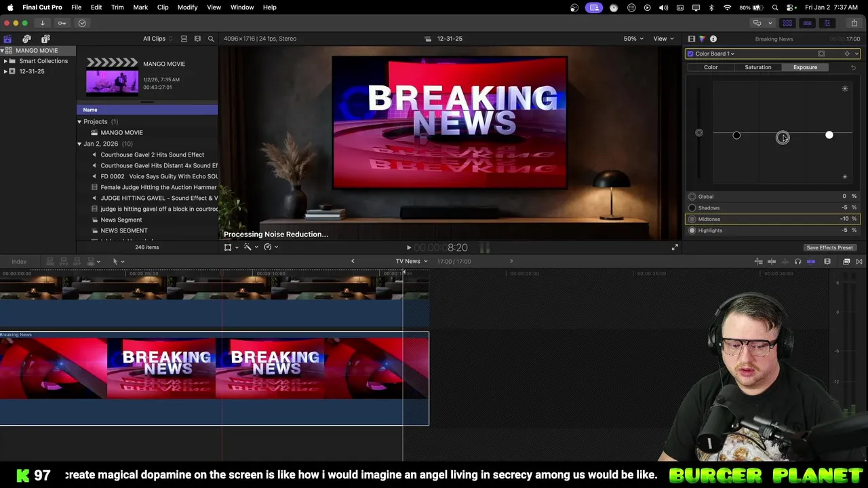Image resolution: width=868 pixels, height=488 pixels.
Task: Show the Transitions browser icon
Action: tap(859, 262)
